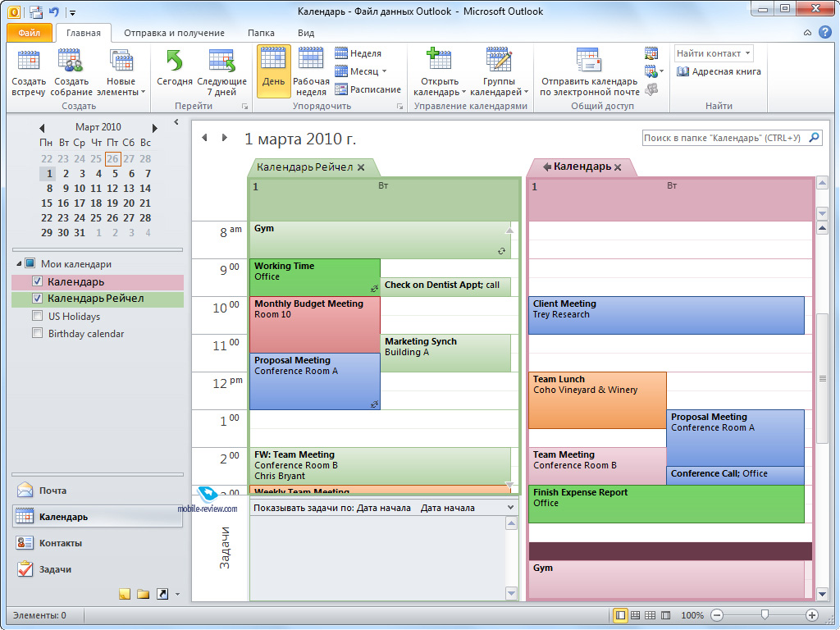The width and height of the screenshot is (840, 630).
Task: Click the Shortcuts icon in navigation pane
Action: 162,594
